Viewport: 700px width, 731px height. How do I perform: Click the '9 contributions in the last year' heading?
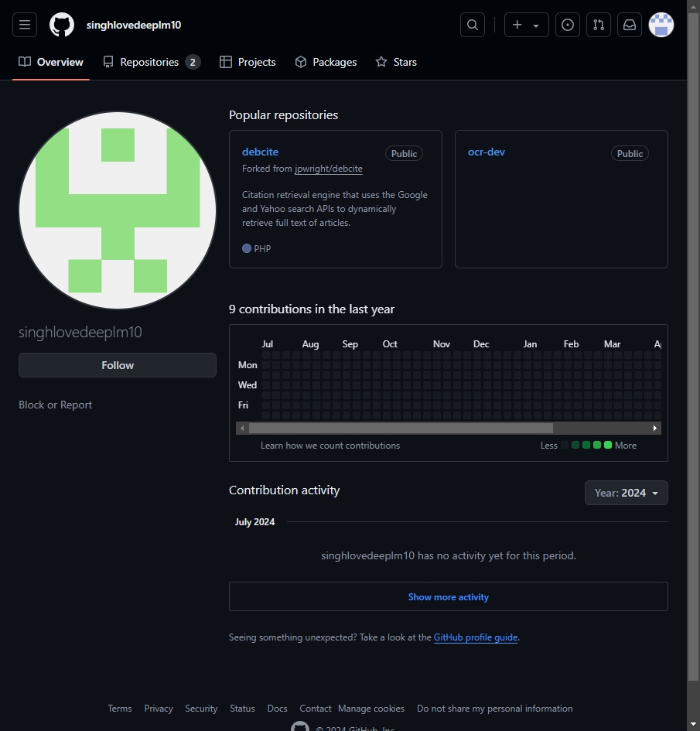point(311,309)
